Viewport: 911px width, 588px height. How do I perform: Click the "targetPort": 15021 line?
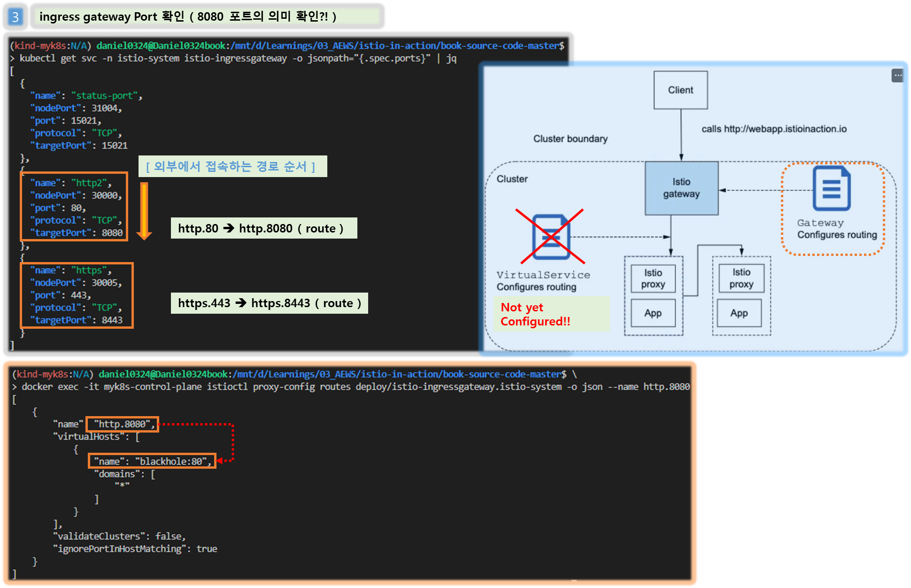tap(79, 146)
